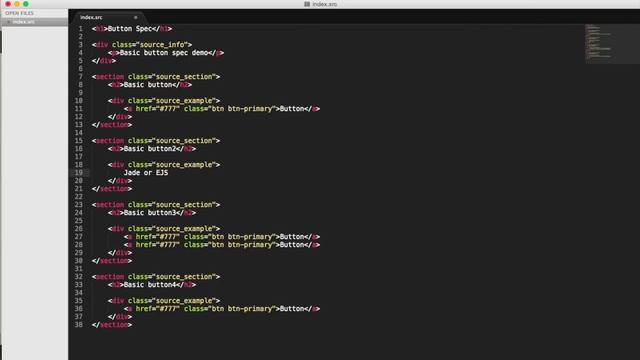
Task: Click the 'Basic button2' heading text
Action: pyautogui.click(x=150, y=149)
